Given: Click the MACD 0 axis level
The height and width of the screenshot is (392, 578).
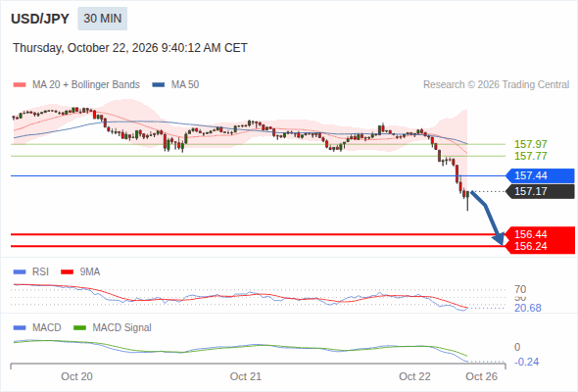Looking at the screenshot, I should coord(517,347).
